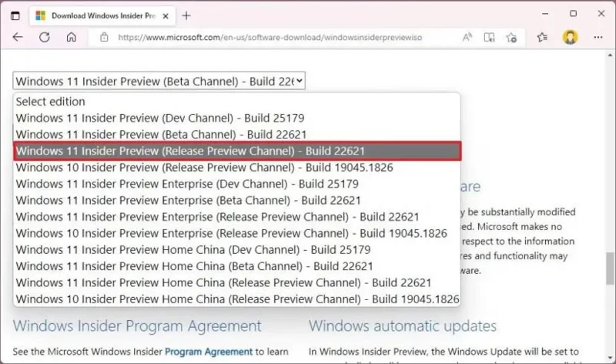
Task: Click the Windows automatic updates heading
Action: point(402,326)
